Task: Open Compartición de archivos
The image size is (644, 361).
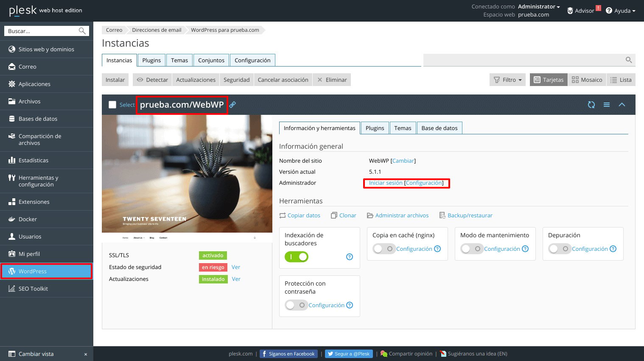Action: pyautogui.click(x=46, y=139)
